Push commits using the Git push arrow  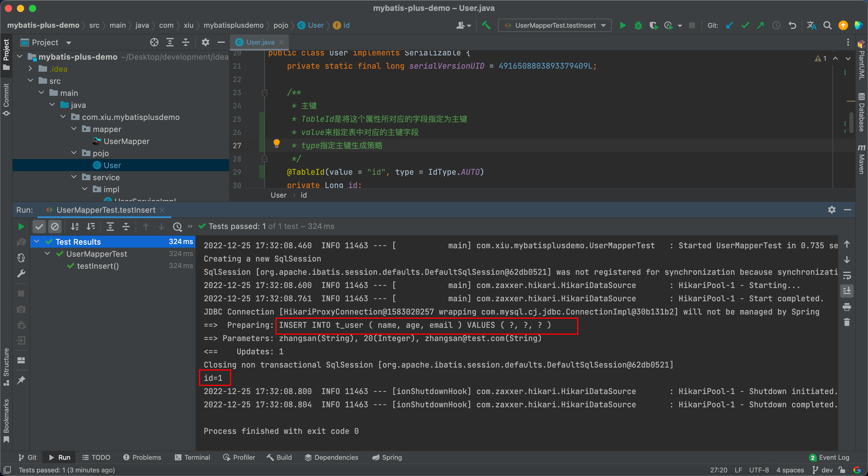[x=760, y=25]
